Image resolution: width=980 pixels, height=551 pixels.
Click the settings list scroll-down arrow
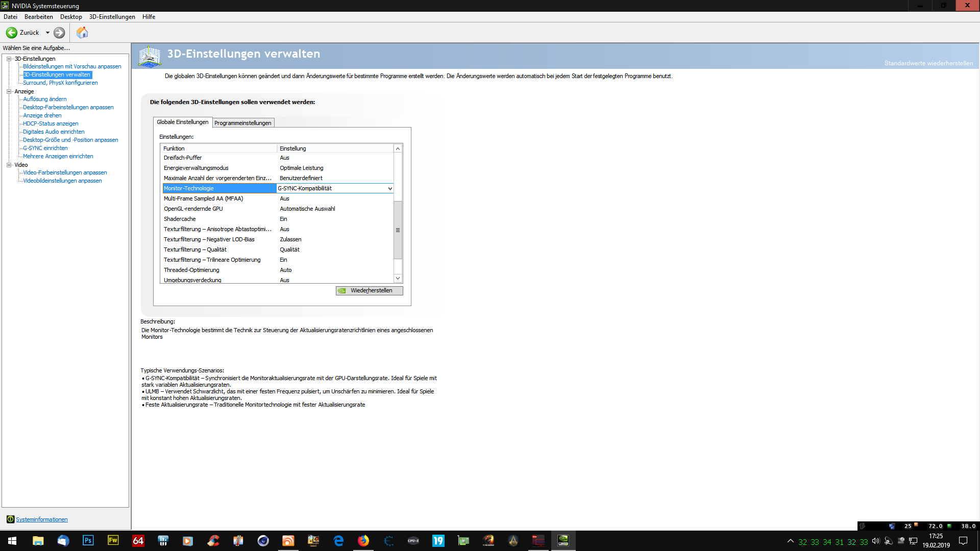pos(398,279)
